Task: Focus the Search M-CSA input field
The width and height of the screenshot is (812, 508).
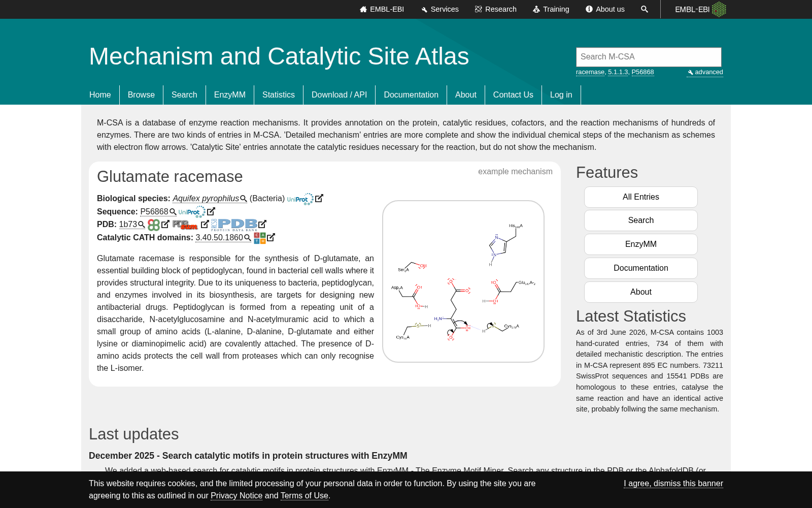Action: [x=649, y=57]
